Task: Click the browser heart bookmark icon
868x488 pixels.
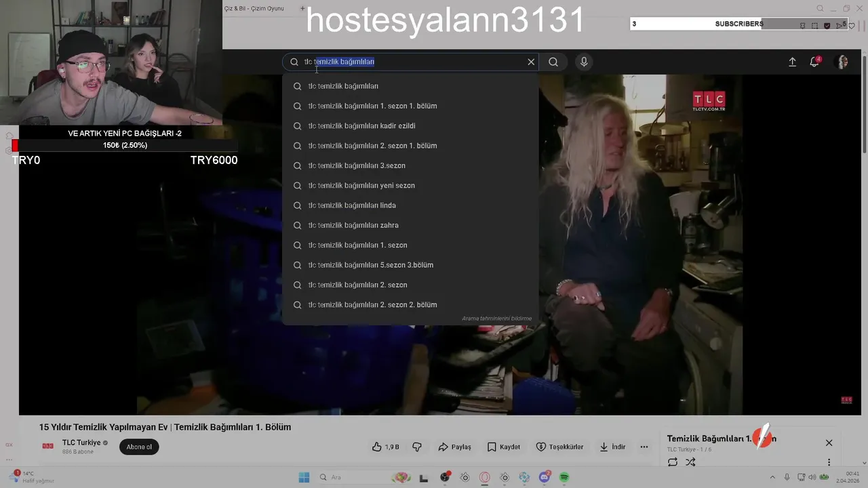Action: (x=852, y=26)
